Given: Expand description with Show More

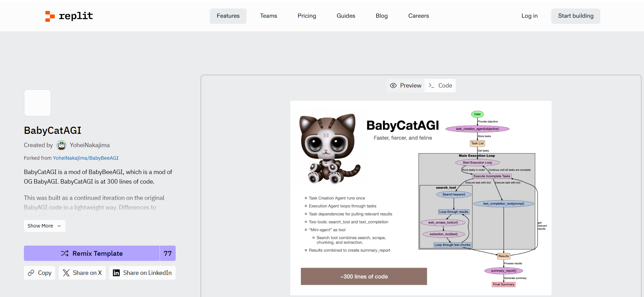Looking at the screenshot, I should point(45,226).
